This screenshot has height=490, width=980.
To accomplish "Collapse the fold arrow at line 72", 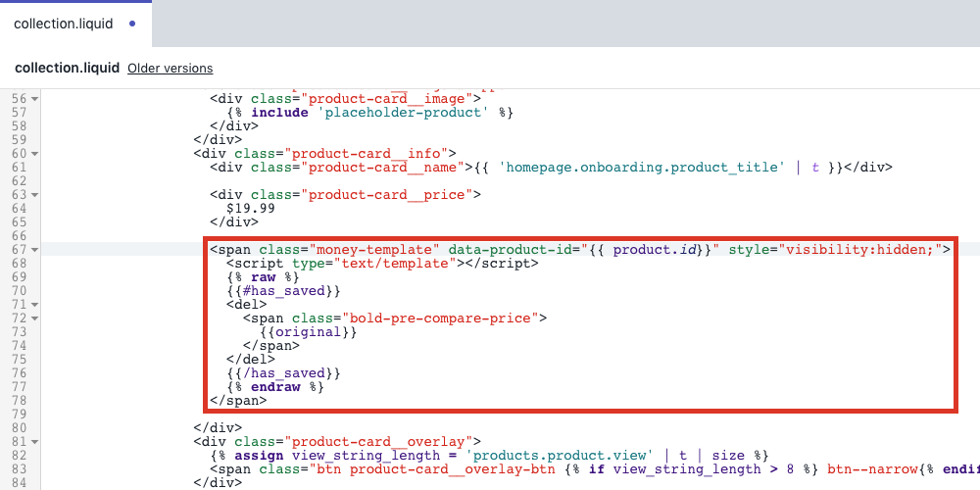I will click(x=35, y=318).
